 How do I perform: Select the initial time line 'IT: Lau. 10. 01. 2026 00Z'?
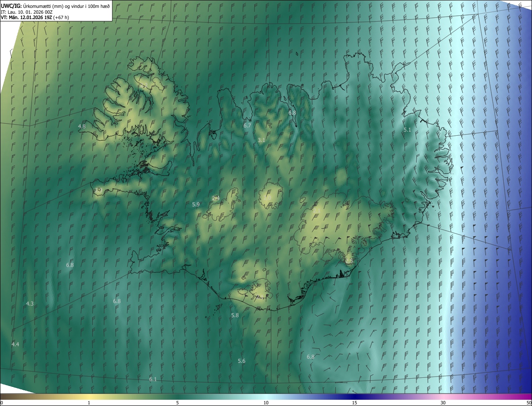[x=26, y=12]
